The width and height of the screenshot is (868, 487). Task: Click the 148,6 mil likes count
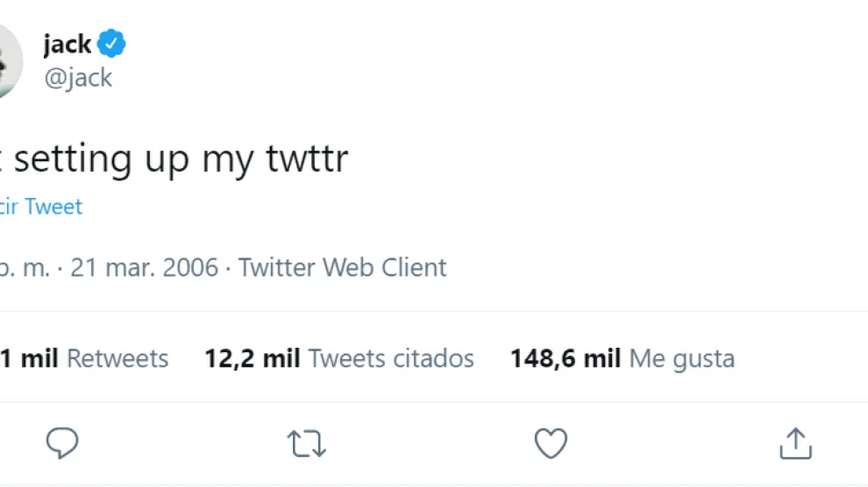(566, 358)
